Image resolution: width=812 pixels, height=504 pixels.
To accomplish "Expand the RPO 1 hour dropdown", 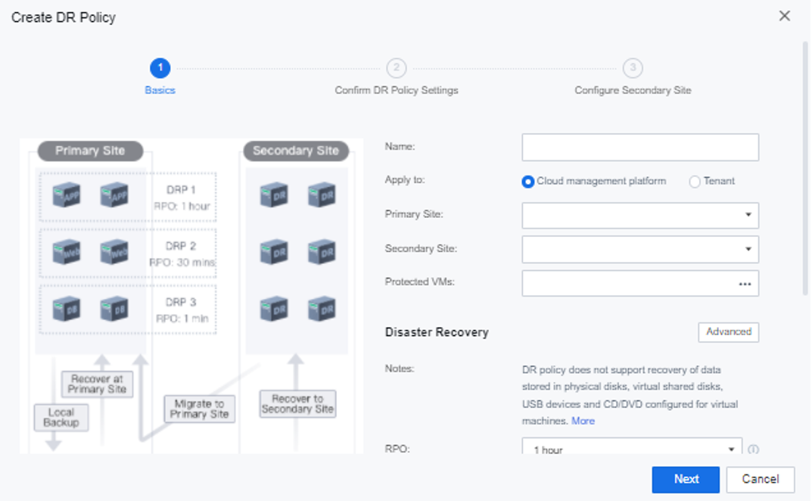I will 632,446.
